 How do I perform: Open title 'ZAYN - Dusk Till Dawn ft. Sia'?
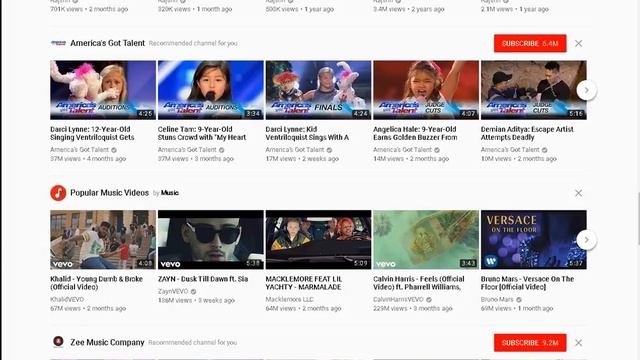(203, 279)
